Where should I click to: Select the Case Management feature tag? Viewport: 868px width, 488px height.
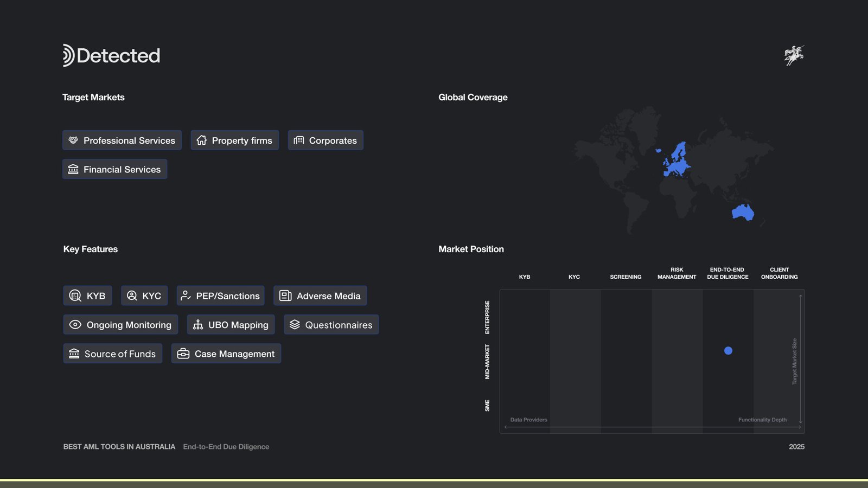coord(226,354)
